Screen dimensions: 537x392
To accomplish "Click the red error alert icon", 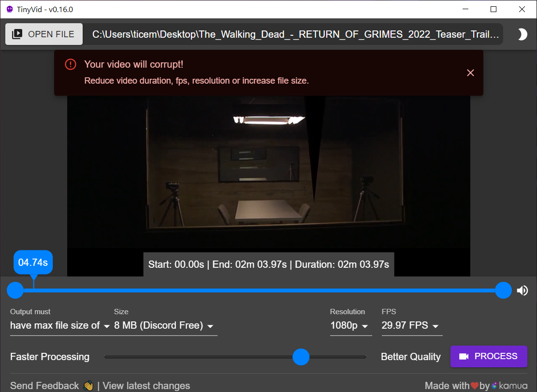I will click(x=71, y=64).
